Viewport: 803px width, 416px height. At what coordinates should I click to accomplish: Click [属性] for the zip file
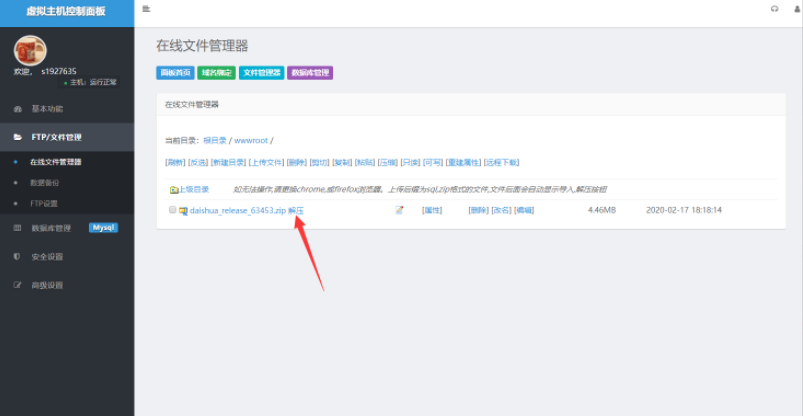point(432,210)
